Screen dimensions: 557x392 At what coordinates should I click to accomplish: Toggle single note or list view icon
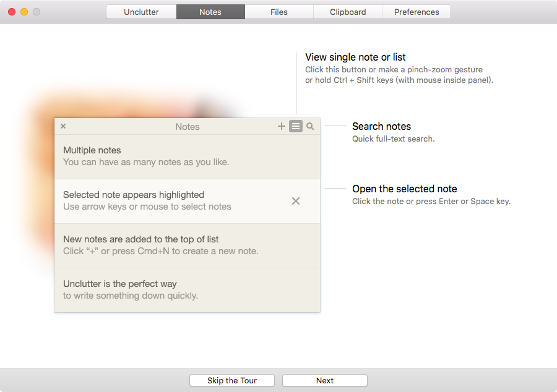(x=296, y=126)
